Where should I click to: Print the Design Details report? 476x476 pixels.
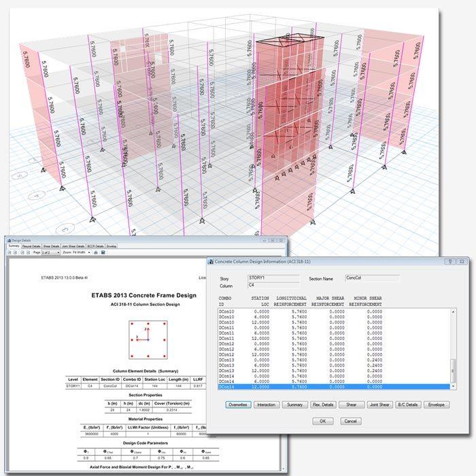[96, 252]
